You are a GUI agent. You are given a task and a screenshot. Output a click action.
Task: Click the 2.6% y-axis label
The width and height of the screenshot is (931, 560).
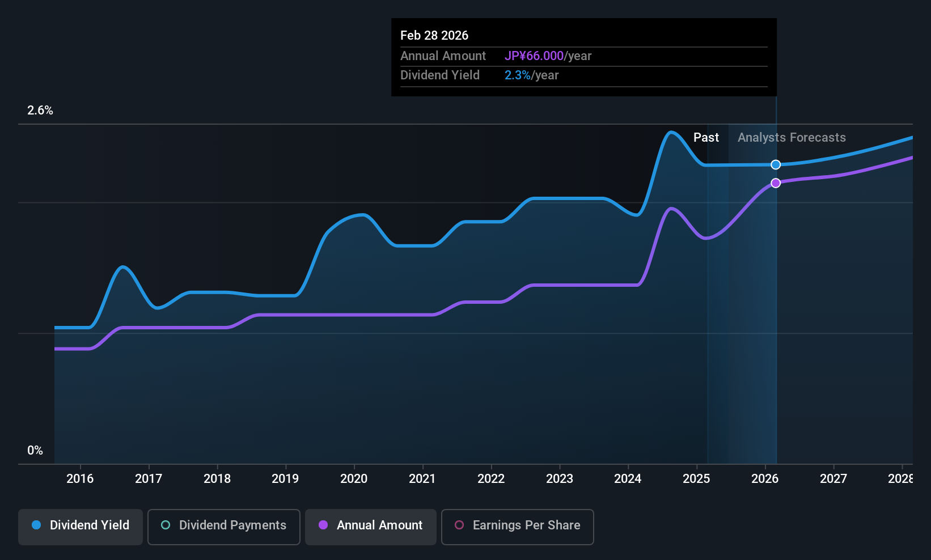(x=40, y=111)
